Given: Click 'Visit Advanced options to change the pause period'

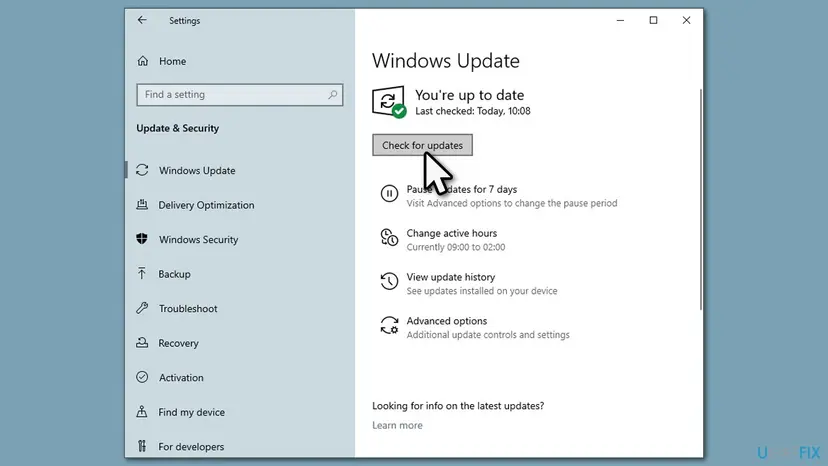Looking at the screenshot, I should pos(512,203).
